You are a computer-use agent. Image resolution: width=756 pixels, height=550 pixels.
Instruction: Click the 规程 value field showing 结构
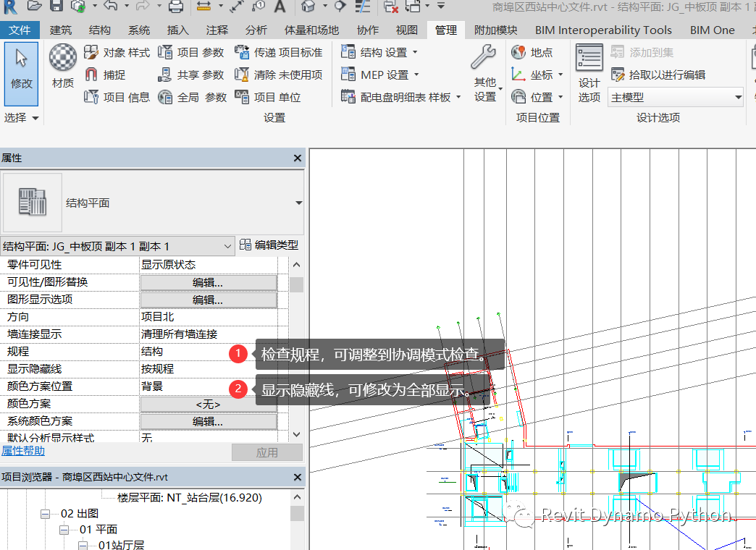click(x=209, y=352)
